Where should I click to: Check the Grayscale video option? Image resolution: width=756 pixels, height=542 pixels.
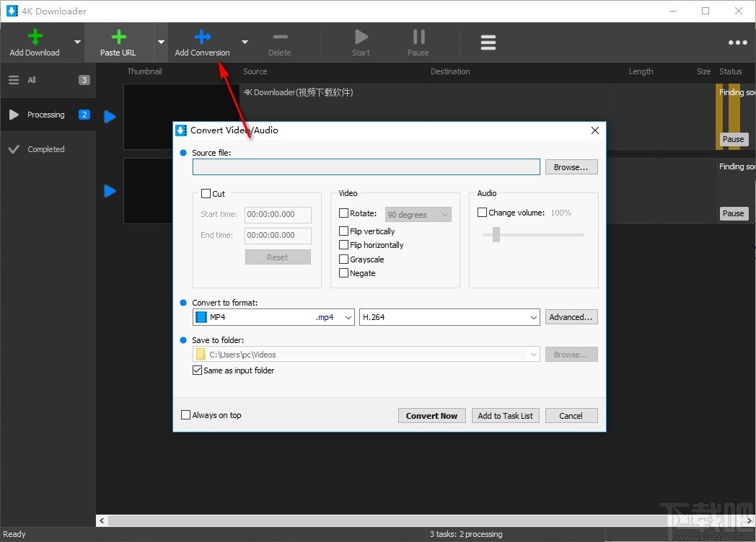pos(344,259)
